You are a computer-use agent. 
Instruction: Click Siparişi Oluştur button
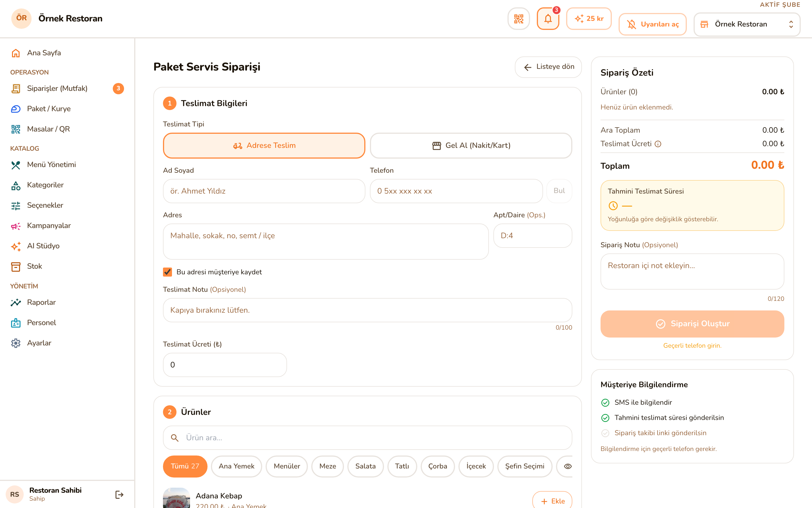pyautogui.click(x=692, y=324)
